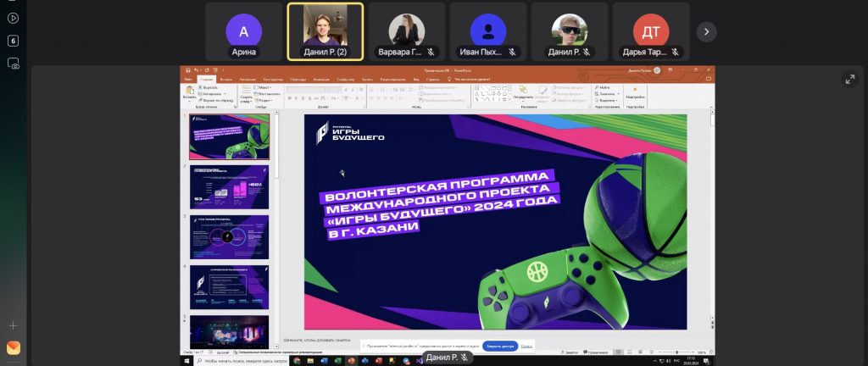Screen dimensions: 868x366
Task: Switch to the Transitions (Переходы) tab
Action: (x=298, y=79)
